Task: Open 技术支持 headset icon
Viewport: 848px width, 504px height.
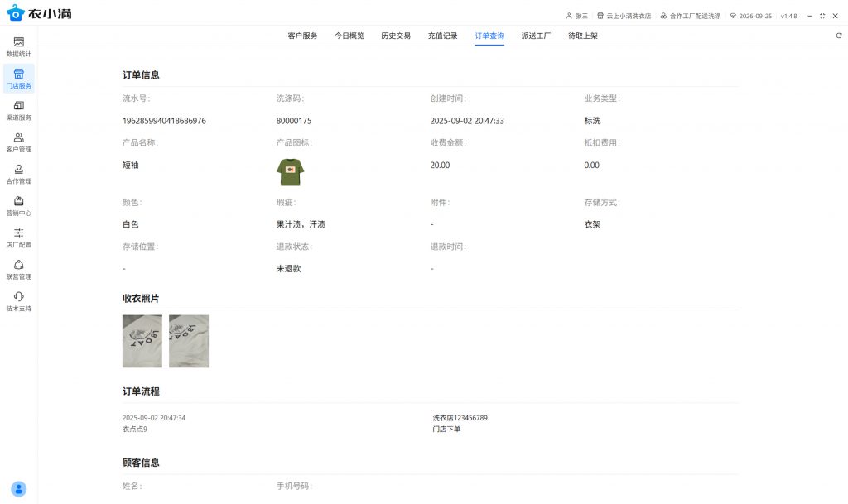Action: click(x=18, y=301)
